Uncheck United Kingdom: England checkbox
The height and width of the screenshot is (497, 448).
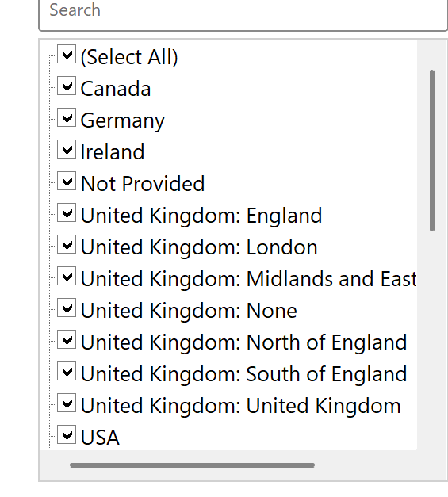67,212
